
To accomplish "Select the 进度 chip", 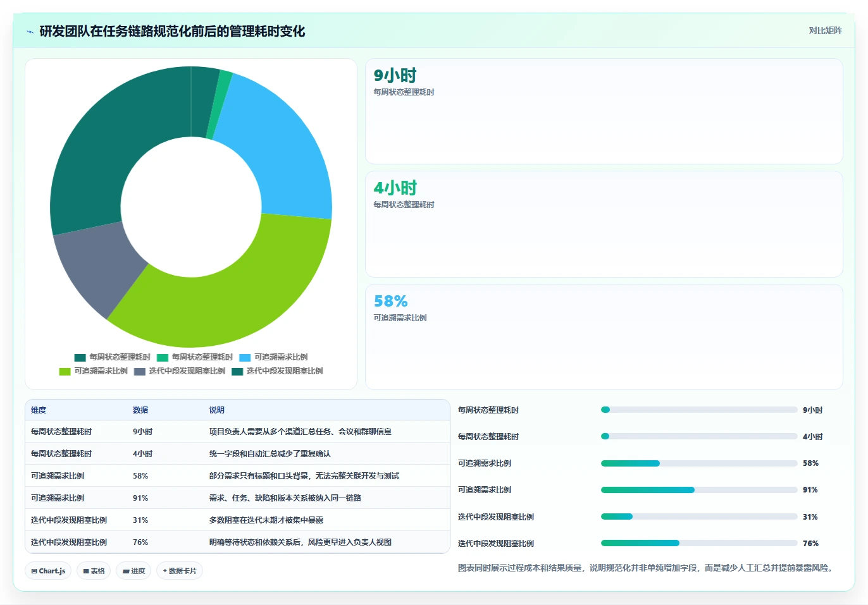I will click(133, 571).
